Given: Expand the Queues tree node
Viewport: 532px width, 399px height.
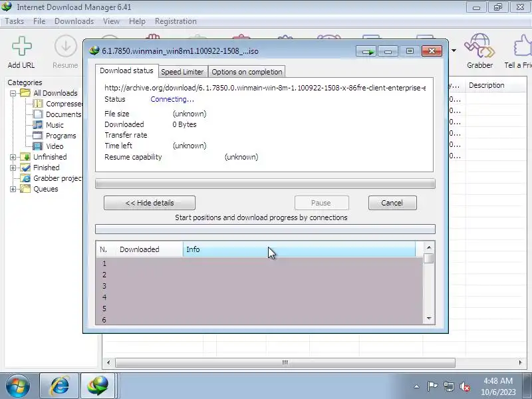Looking at the screenshot, I should pyautogui.click(x=13, y=190).
